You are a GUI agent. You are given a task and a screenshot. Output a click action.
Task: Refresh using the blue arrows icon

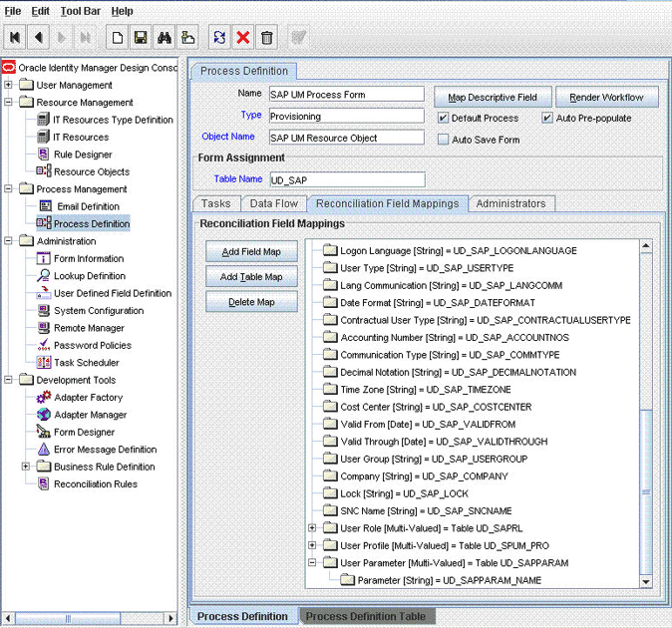click(220, 38)
